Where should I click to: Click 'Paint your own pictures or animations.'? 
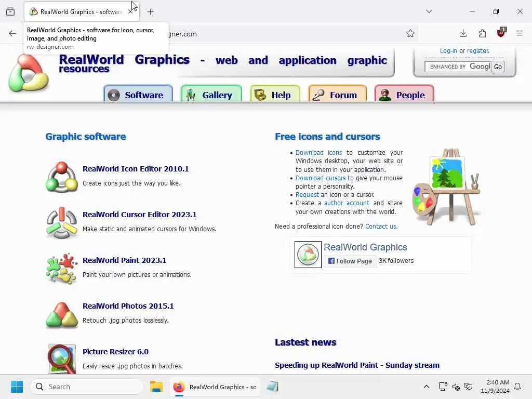(137, 275)
